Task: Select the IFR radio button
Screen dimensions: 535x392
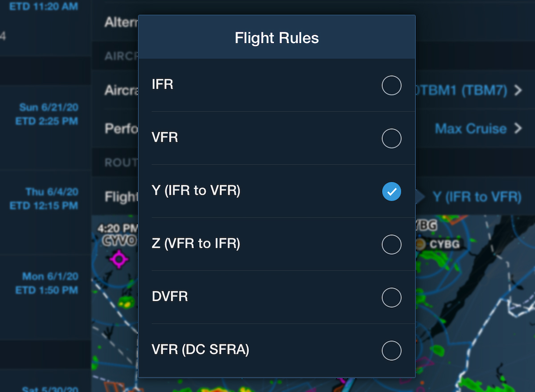Action: (x=391, y=85)
